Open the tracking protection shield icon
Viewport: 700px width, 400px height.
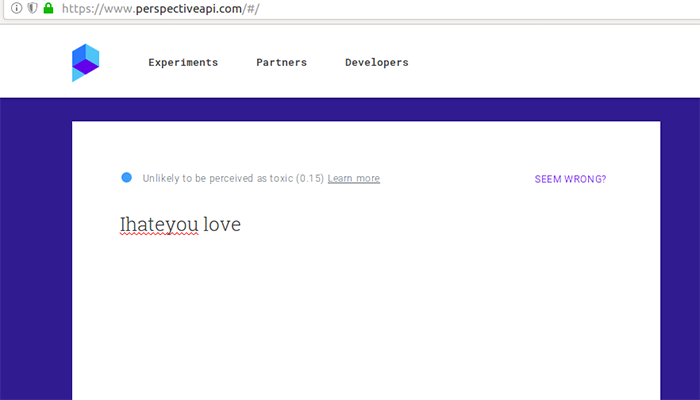pyautogui.click(x=32, y=8)
